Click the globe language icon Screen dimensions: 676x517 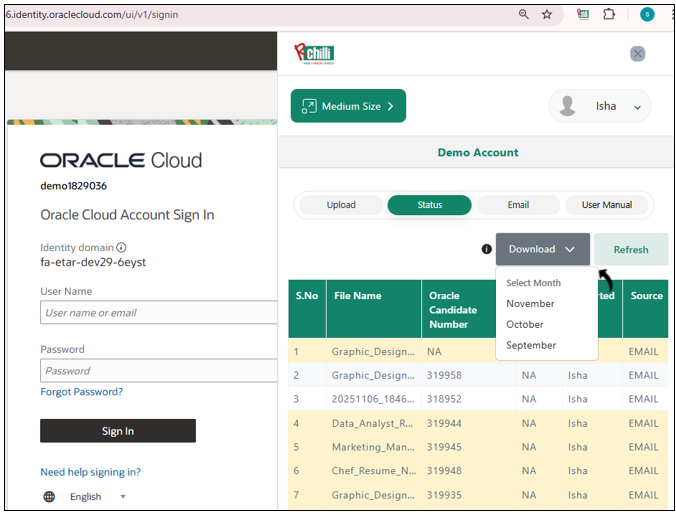49,496
